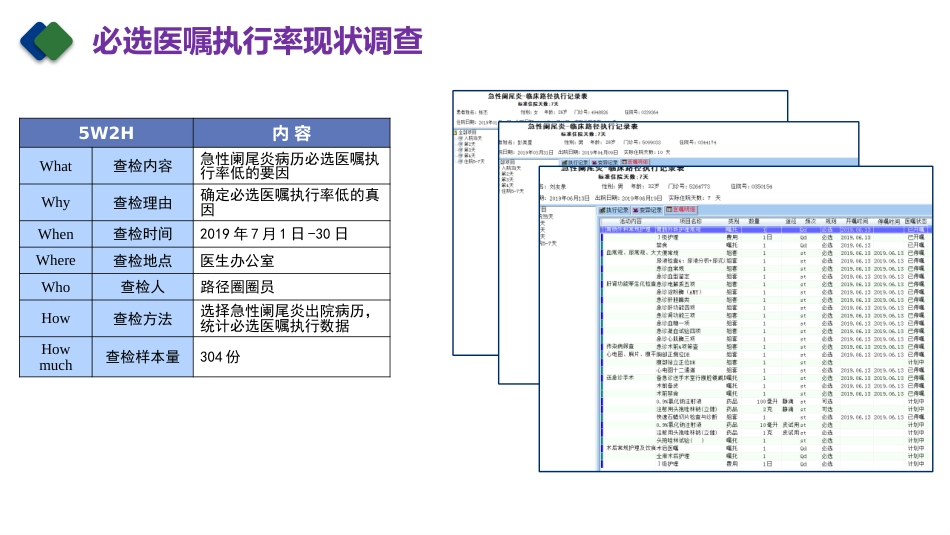
Task: Select 第2天 node in back window tree
Action: [x=468, y=144]
